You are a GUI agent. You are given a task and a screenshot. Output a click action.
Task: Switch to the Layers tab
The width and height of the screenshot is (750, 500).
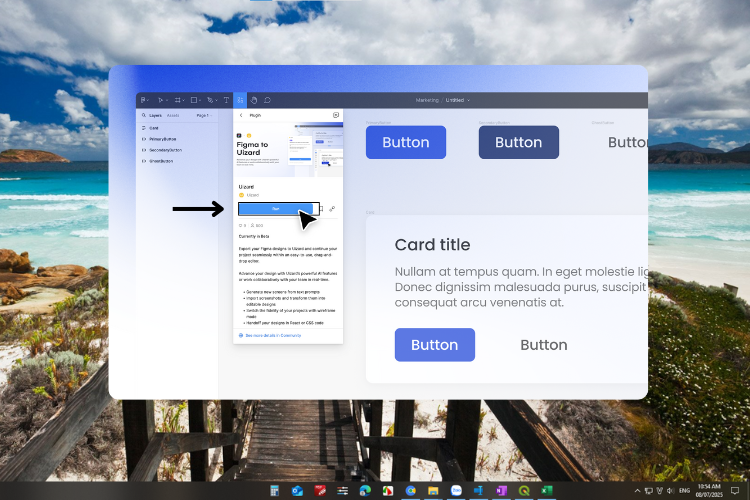point(155,116)
